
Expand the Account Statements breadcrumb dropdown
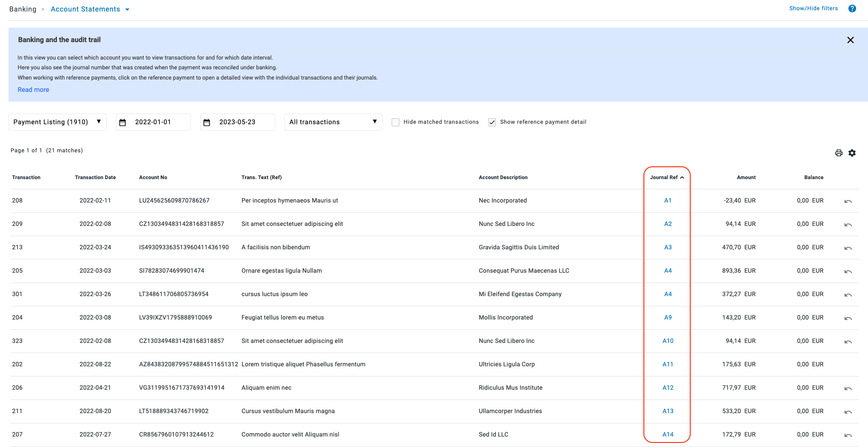tap(127, 9)
